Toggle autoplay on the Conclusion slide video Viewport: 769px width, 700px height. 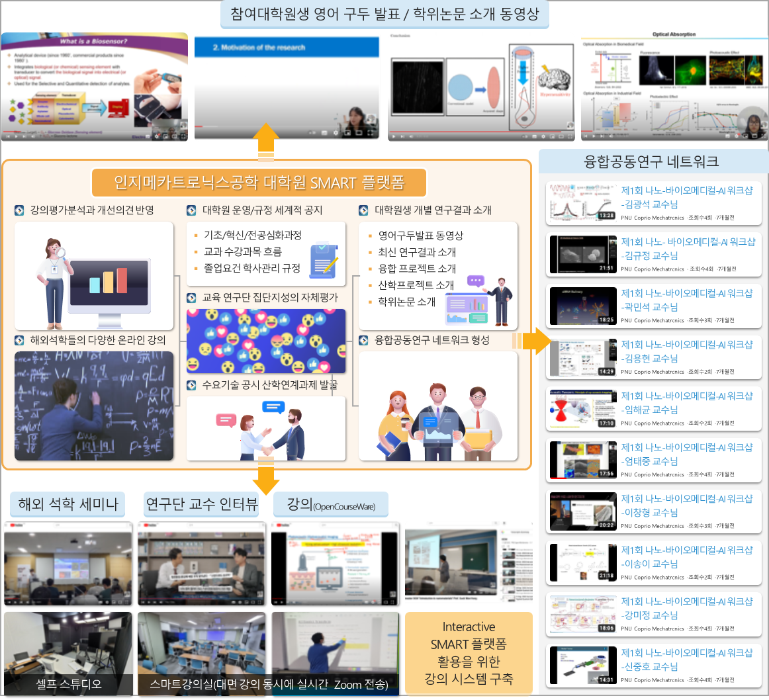[524, 136]
